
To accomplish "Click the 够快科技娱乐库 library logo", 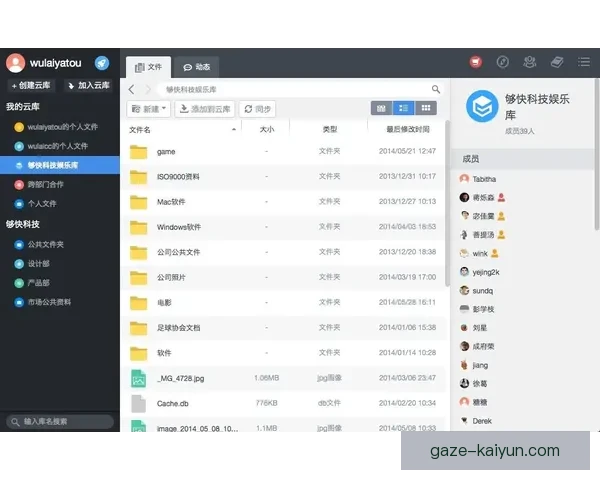I will pyautogui.click(x=482, y=106).
